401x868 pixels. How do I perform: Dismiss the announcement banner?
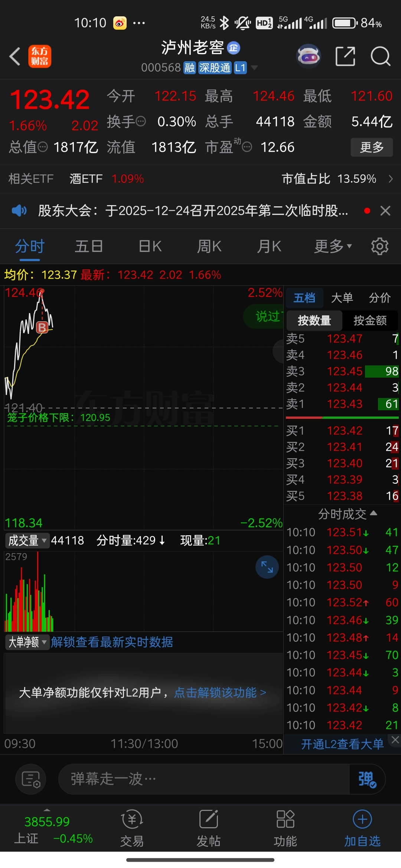(x=385, y=211)
